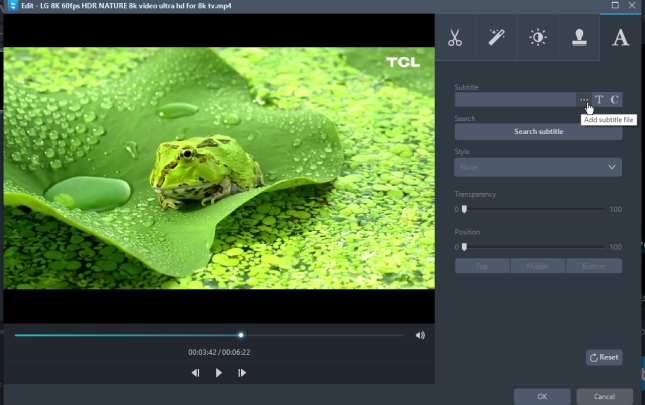The image size is (645, 405).
Task: Open the Trim scissors tab
Action: [x=455, y=37]
